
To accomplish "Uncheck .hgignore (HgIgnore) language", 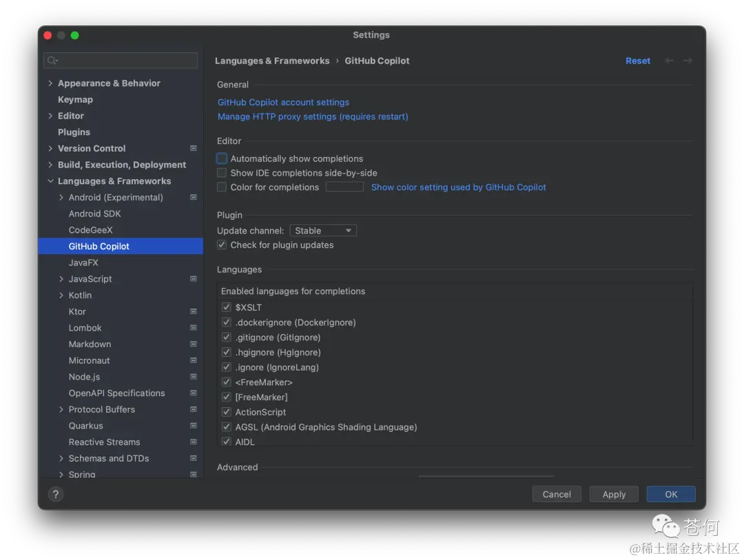I will point(227,352).
